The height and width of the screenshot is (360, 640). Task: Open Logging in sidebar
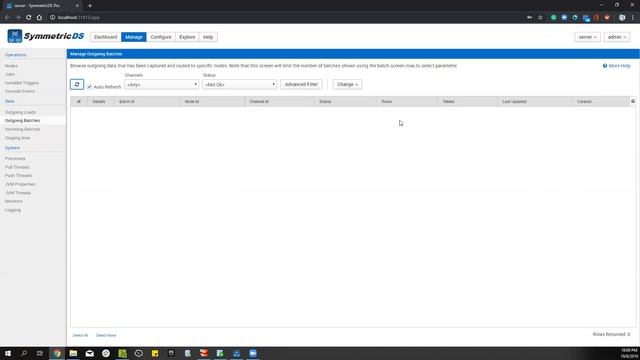[x=13, y=210]
